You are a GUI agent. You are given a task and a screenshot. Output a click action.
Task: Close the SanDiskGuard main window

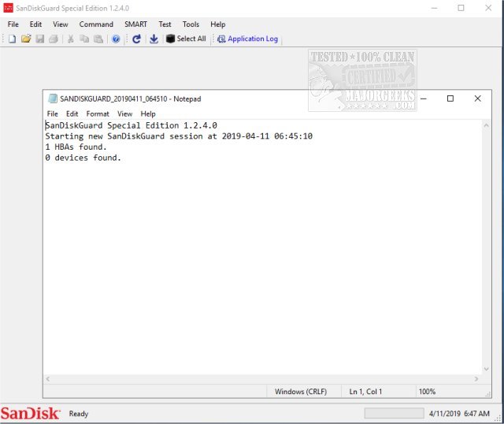tap(488, 8)
